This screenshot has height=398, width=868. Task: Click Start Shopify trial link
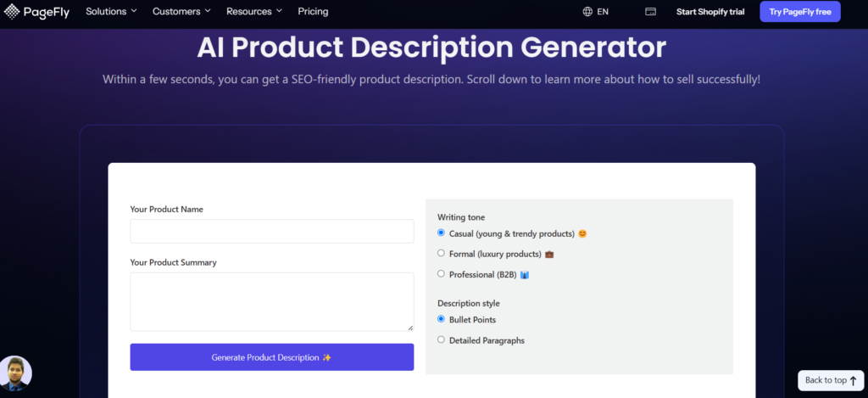pos(710,12)
